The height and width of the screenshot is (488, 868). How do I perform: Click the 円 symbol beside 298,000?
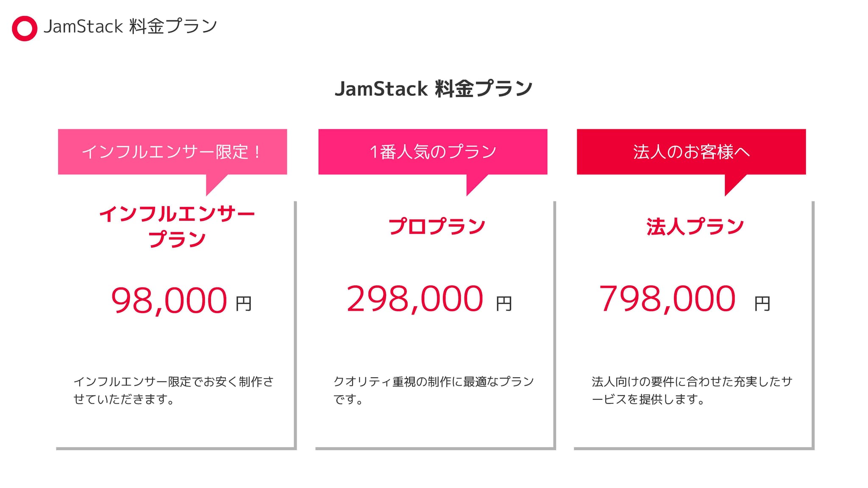(504, 304)
